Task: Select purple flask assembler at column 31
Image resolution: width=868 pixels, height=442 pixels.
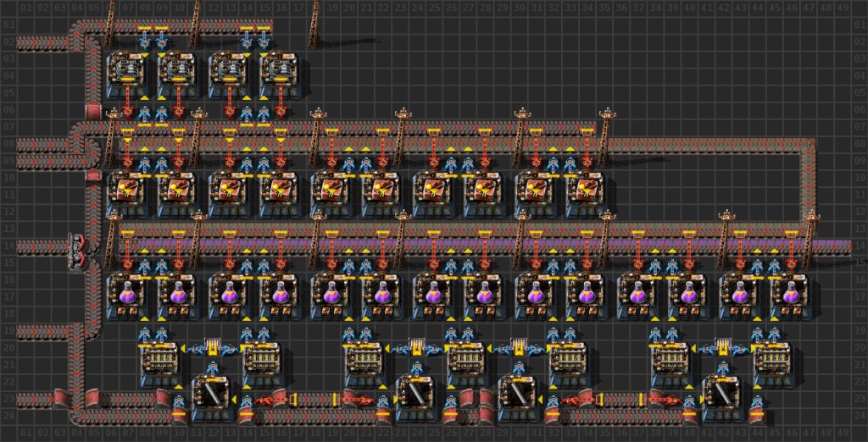Action: click(x=534, y=296)
